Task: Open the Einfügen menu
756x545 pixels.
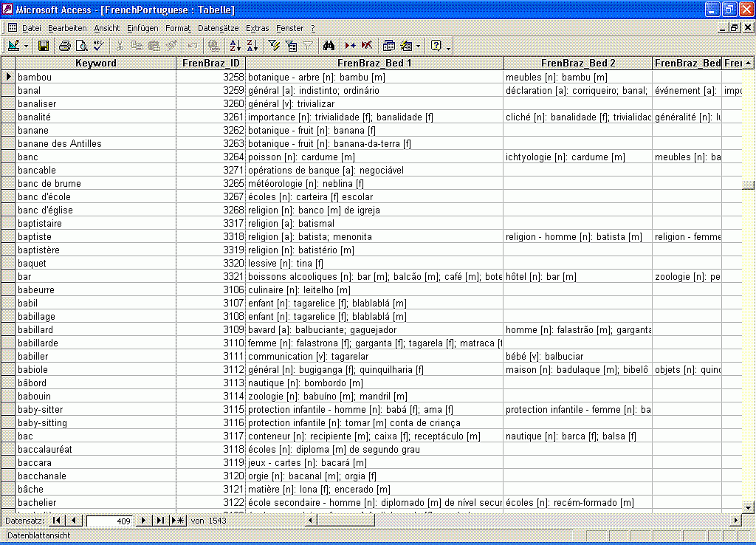Action: [x=142, y=28]
